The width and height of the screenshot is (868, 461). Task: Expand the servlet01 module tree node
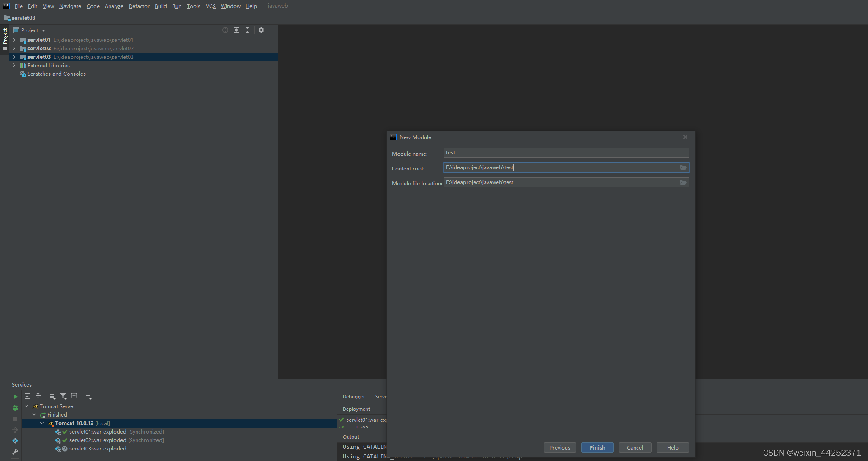(14, 40)
